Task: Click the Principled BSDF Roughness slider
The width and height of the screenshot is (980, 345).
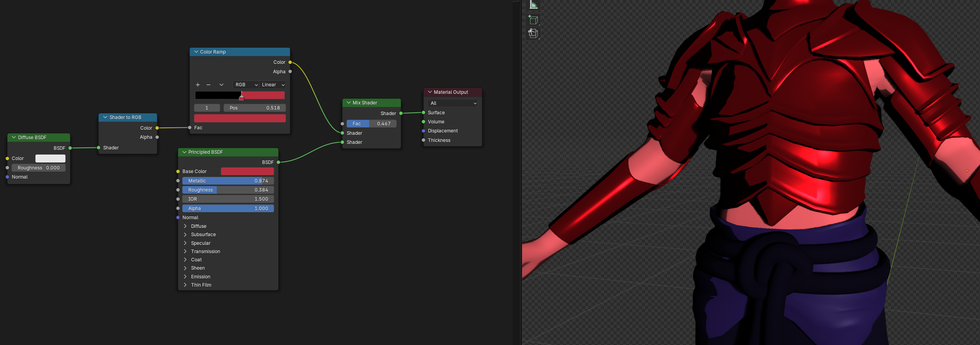Action: (x=228, y=190)
